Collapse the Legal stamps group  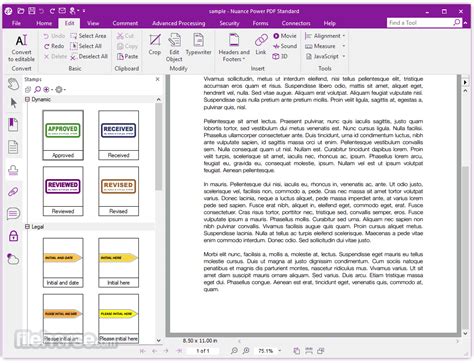click(x=28, y=226)
